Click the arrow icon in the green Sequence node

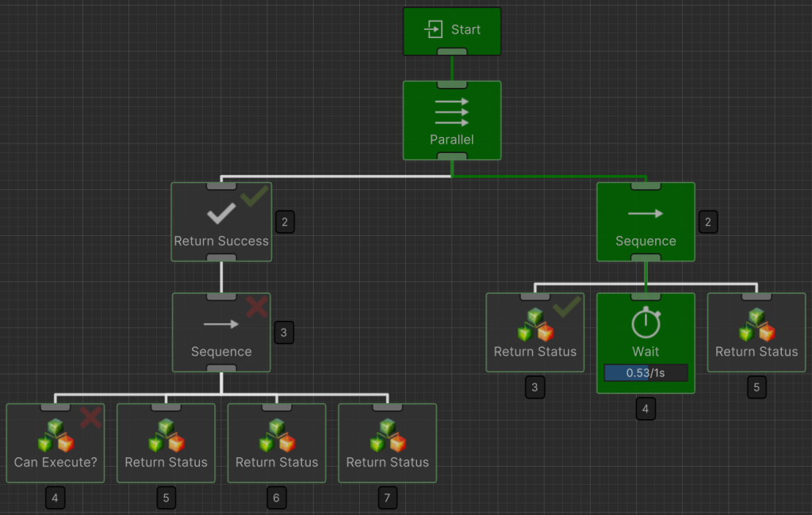tap(645, 213)
